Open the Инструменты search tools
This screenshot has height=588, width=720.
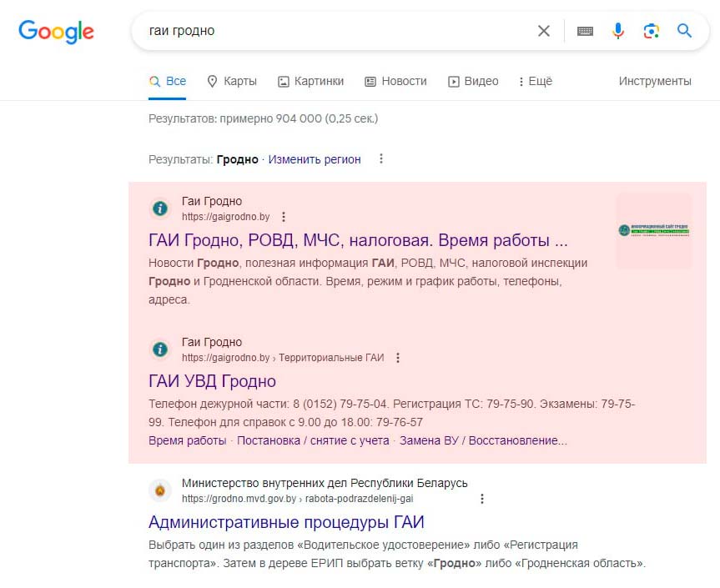[x=655, y=81]
